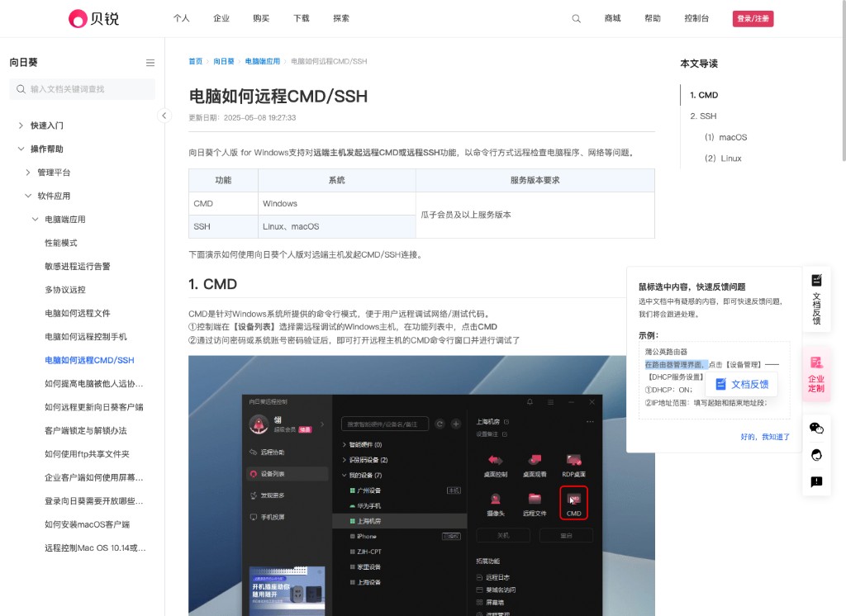Viewport: 846px width, 616px height.
Task: Open the 文档反馈 side panel icon
Action: pyautogui.click(x=816, y=299)
